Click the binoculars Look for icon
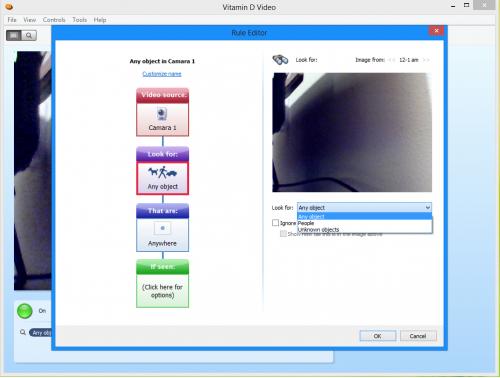This screenshot has width=500, height=378. (280, 60)
